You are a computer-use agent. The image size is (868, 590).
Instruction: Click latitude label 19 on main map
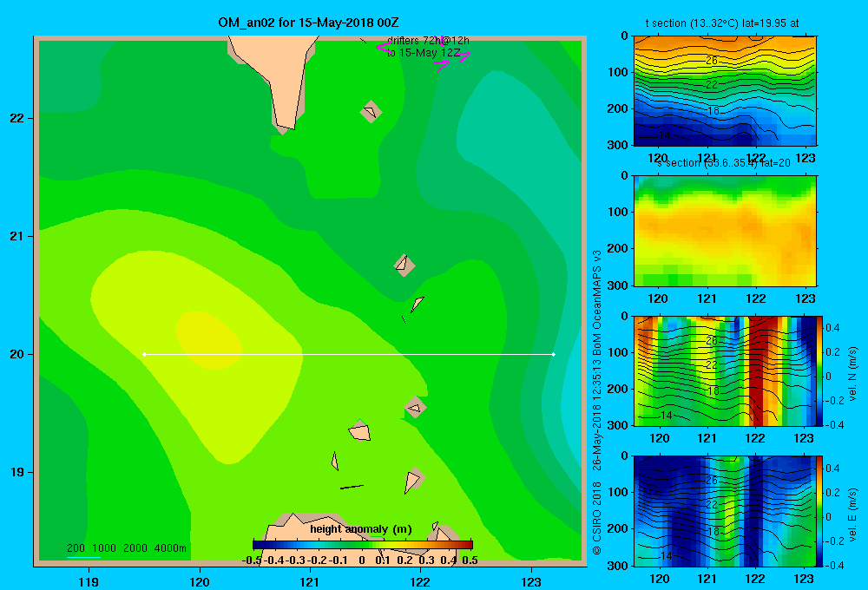[17, 472]
